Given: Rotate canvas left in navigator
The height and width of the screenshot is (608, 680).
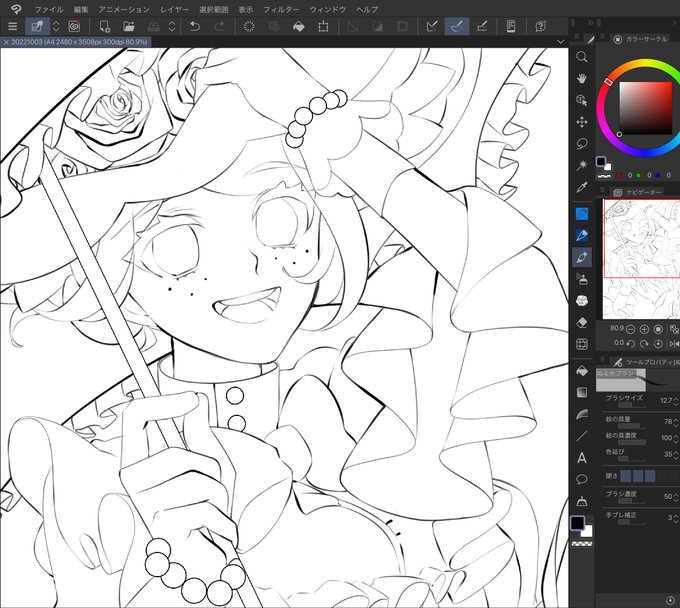Looking at the screenshot, I should point(631,343).
